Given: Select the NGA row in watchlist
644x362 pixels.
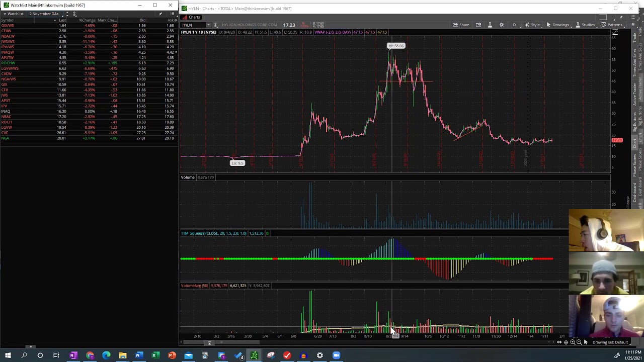Looking at the screenshot, I should pyautogui.click(x=88, y=138).
